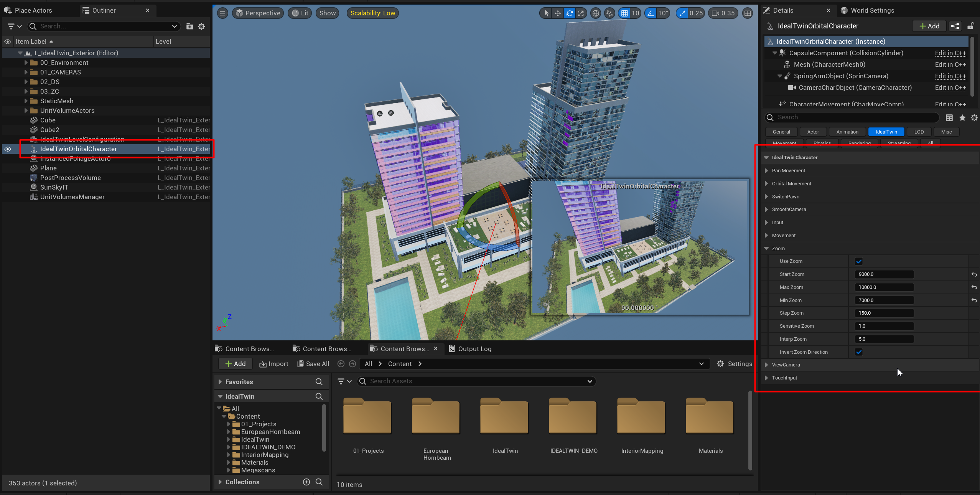Collapse the Zoom category
The height and width of the screenshot is (495, 980).
pos(766,248)
